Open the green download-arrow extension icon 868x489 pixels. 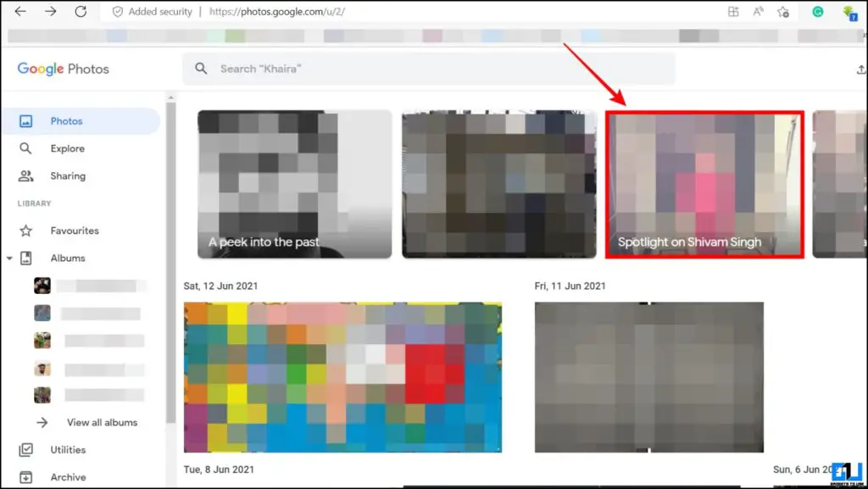coord(849,13)
